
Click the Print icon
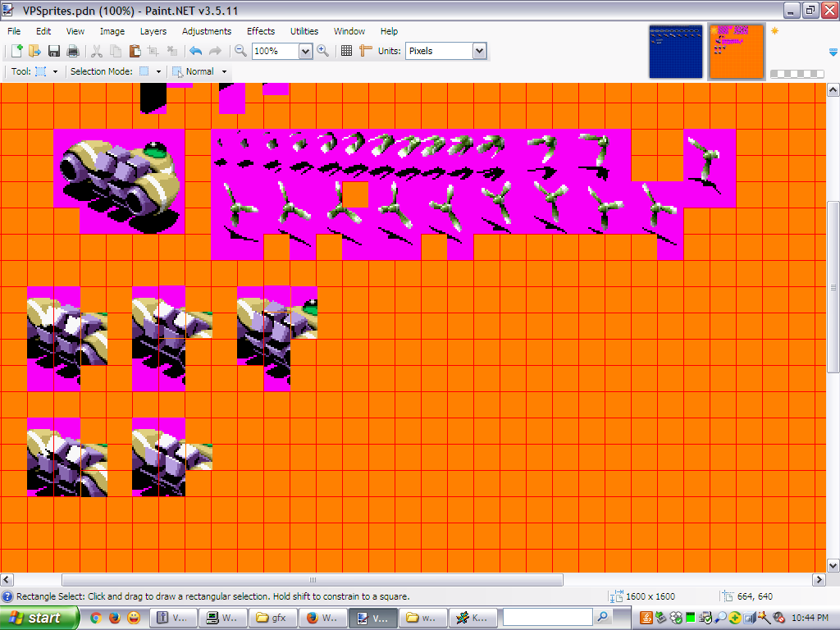tap(73, 51)
